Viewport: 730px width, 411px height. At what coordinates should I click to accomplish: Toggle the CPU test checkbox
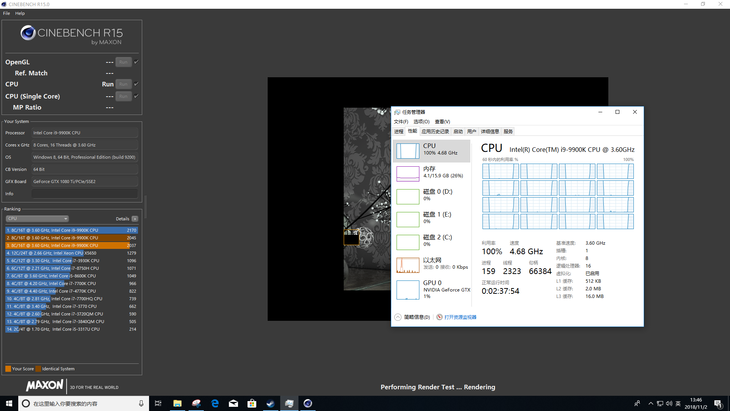tap(136, 84)
